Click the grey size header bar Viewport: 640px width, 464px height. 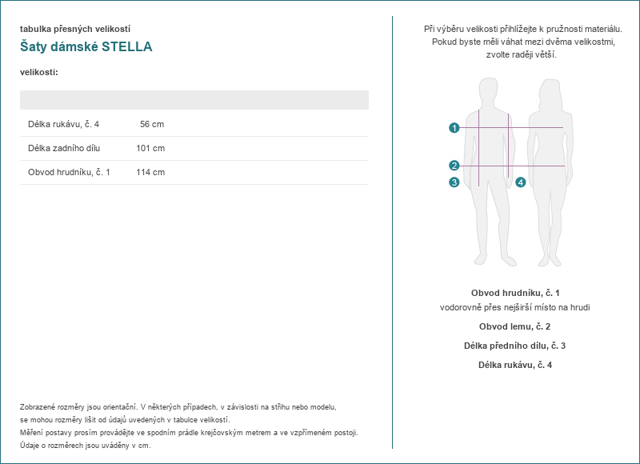tap(194, 100)
